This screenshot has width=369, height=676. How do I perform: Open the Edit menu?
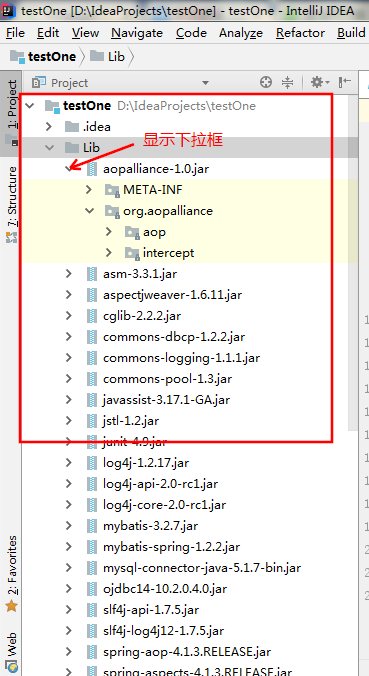click(x=47, y=33)
